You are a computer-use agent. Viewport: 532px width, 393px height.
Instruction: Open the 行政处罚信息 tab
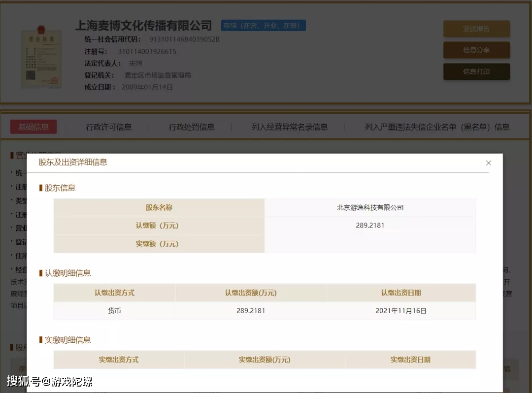tap(192, 127)
